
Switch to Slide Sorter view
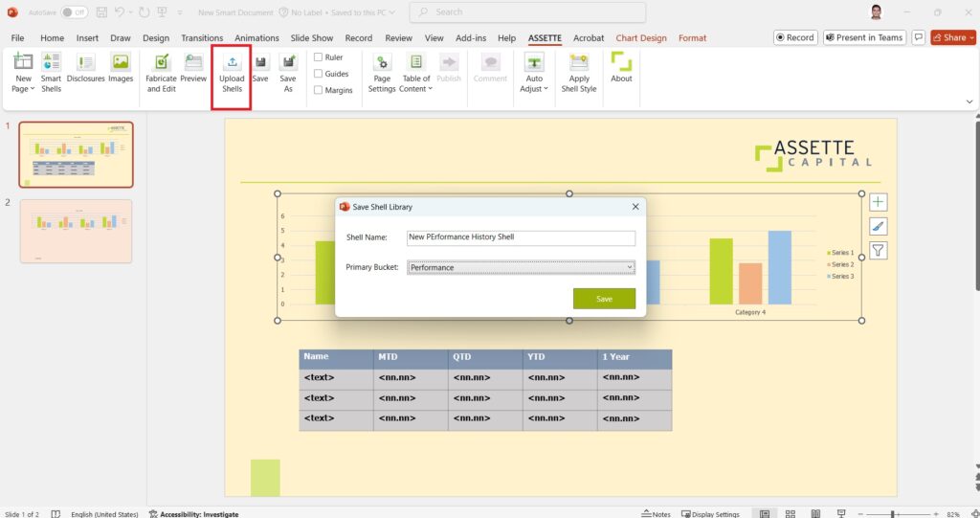click(x=790, y=513)
